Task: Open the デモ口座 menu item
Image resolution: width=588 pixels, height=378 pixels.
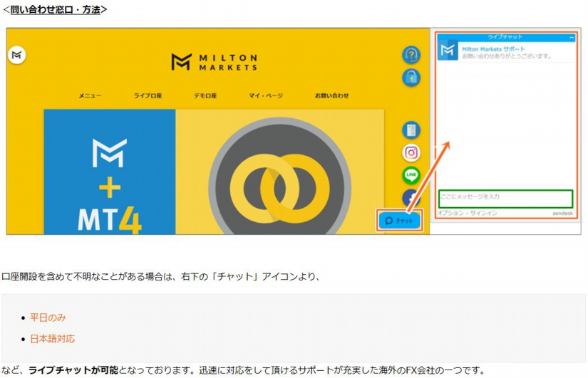Action: tap(205, 95)
